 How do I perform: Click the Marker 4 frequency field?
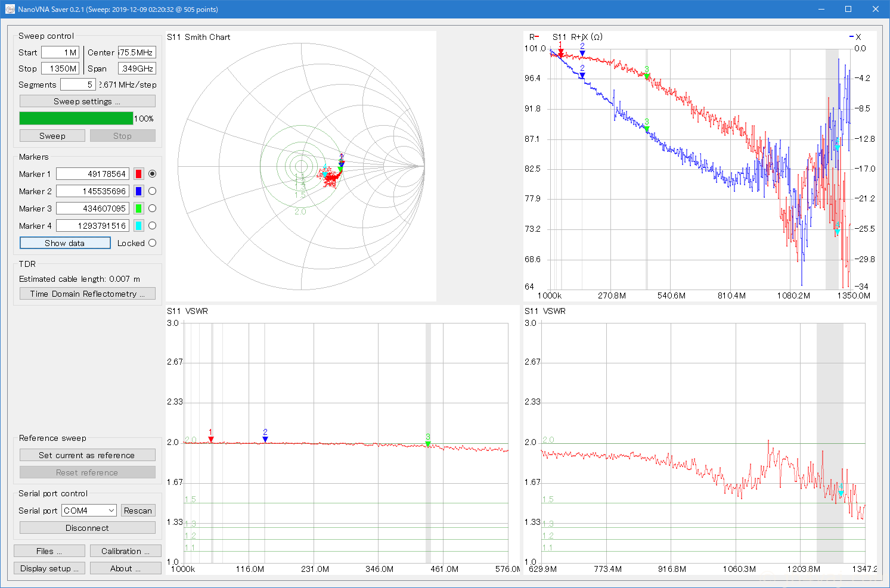[92, 226]
